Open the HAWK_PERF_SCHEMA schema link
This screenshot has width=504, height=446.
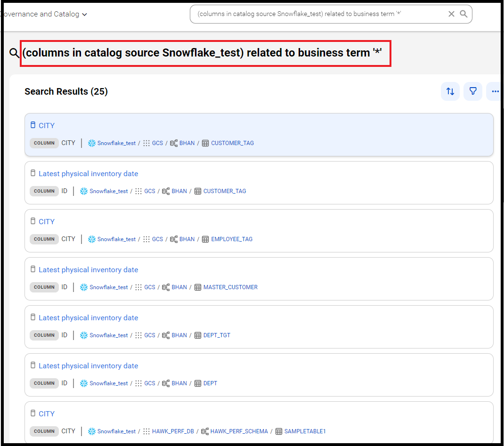239,431
